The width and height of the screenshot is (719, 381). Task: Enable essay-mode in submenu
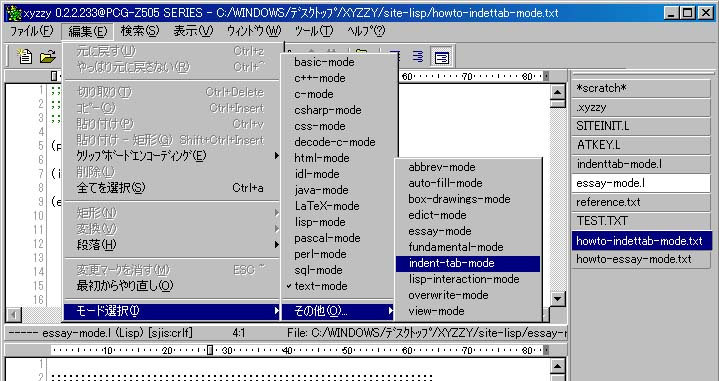coord(468,231)
